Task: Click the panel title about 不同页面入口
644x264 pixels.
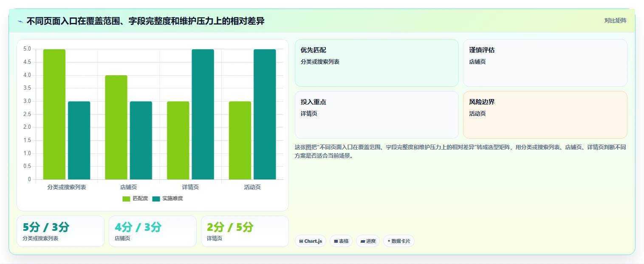Action: click(146, 21)
